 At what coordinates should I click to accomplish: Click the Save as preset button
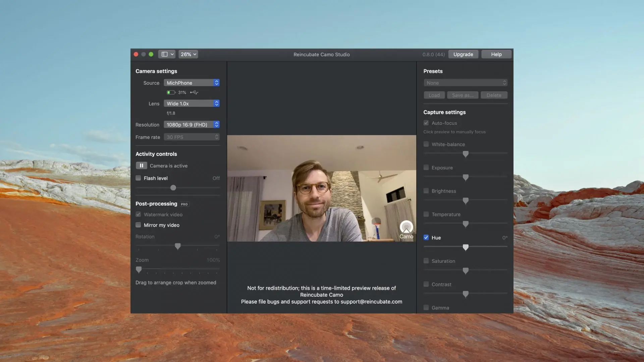(x=463, y=95)
